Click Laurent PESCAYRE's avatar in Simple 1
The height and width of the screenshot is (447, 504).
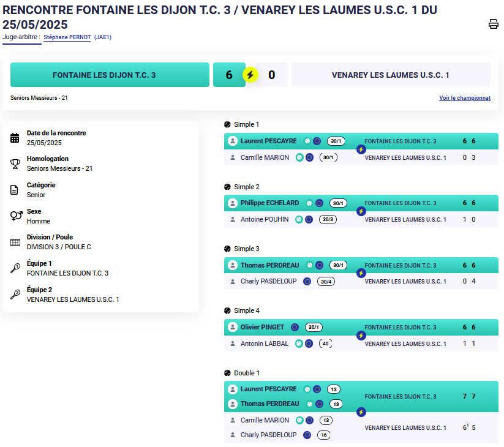pos(232,141)
